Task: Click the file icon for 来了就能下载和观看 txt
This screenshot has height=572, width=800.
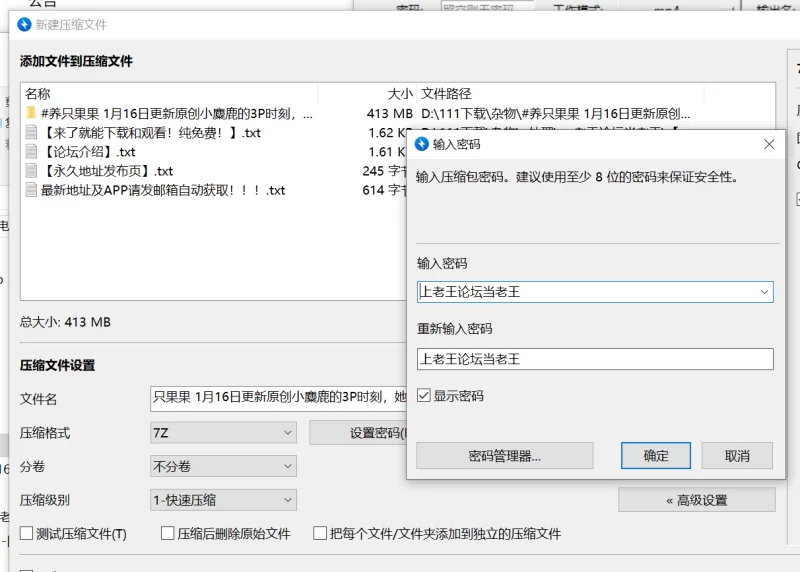Action: point(31,133)
